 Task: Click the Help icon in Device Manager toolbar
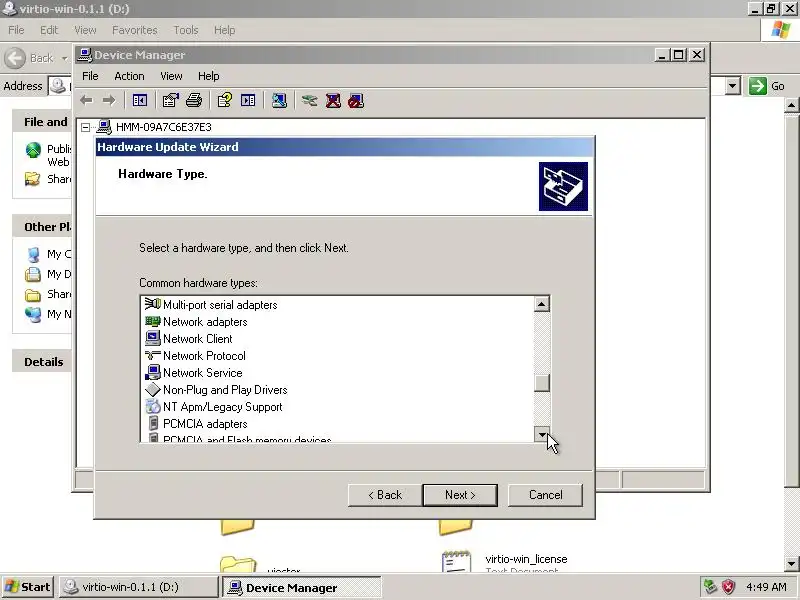(224, 101)
